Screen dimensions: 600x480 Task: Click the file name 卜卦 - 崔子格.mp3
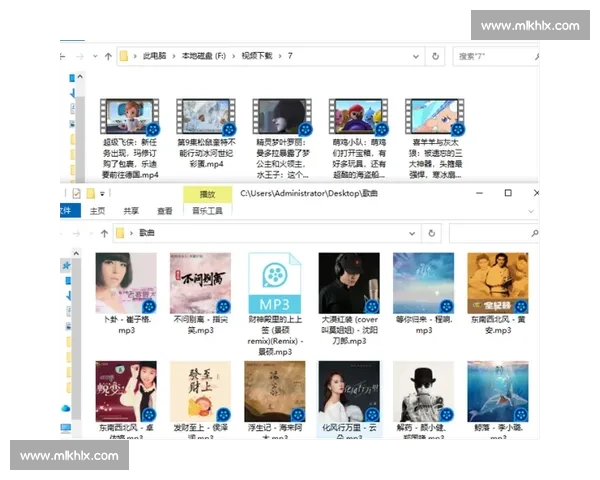click(x=127, y=325)
